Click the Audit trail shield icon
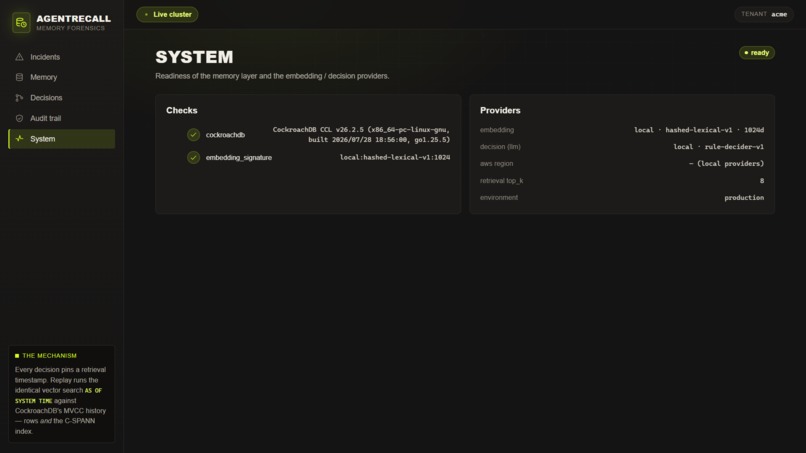Image resolution: width=806 pixels, height=453 pixels. [20, 118]
